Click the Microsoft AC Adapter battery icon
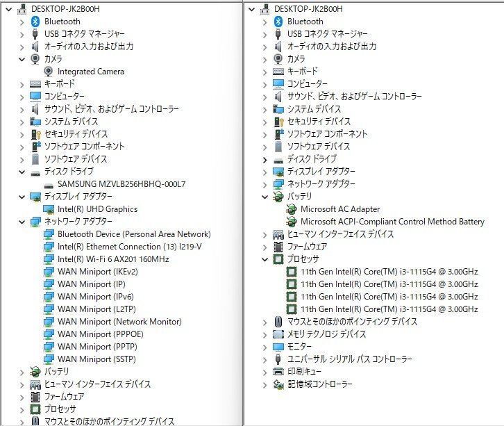The height and width of the screenshot is (426, 504). click(291, 209)
